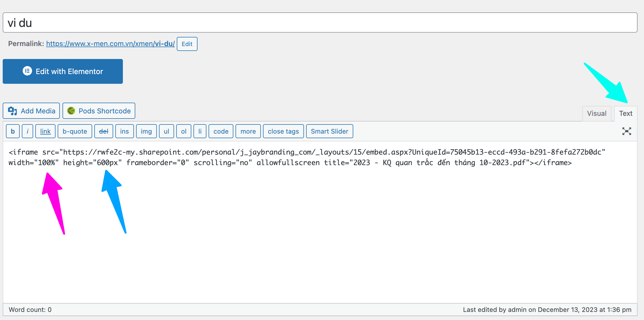Insert bold tag with b button

13,131
